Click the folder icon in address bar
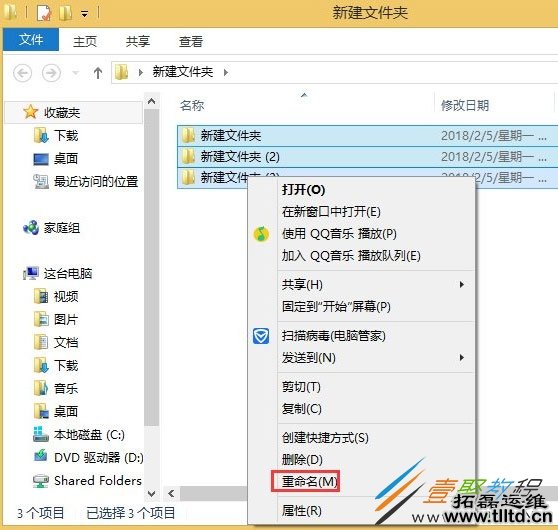558x530 pixels. pyautogui.click(x=122, y=72)
